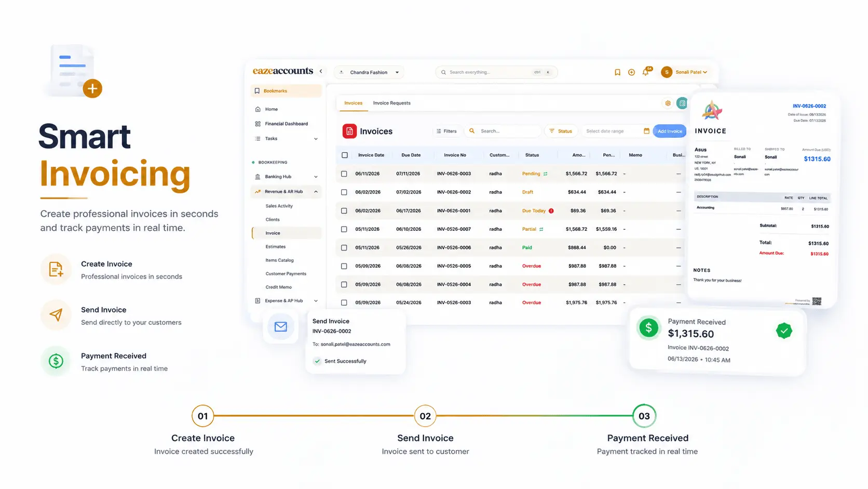Click the teal table view icon
868x489 pixels.
[682, 103]
